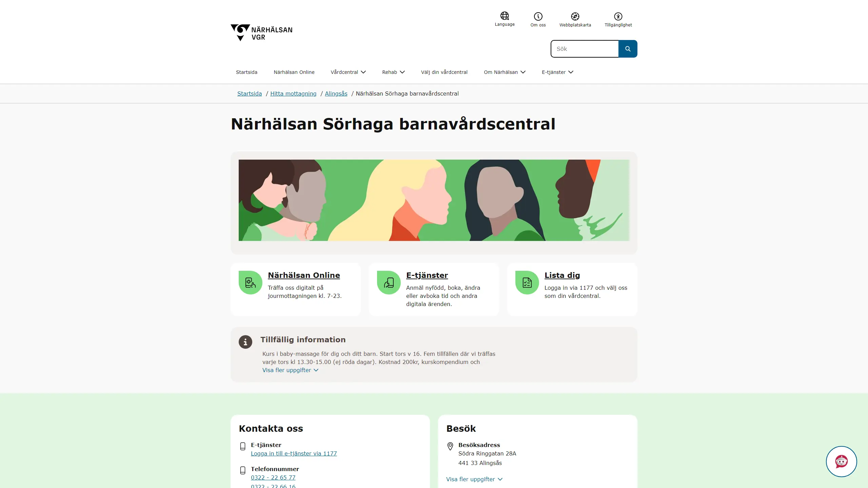Open Webbplatskarta via its compass icon
This screenshot has width=868, height=488.
tap(575, 16)
